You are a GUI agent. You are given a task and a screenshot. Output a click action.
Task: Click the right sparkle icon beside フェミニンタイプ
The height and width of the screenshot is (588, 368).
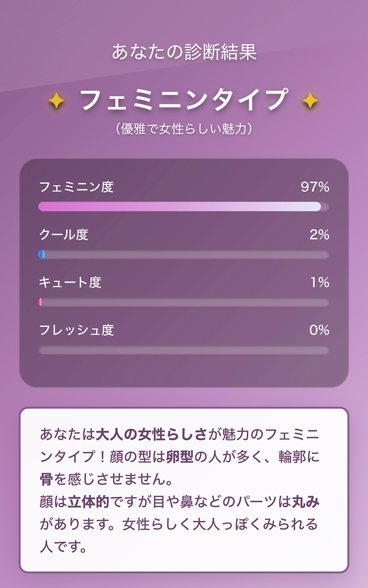pyautogui.click(x=310, y=102)
